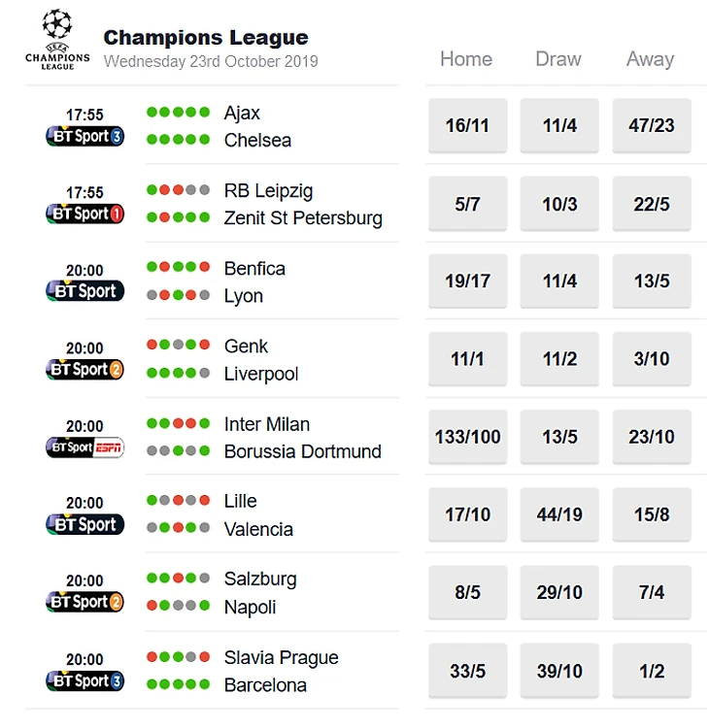The height and width of the screenshot is (728, 709).
Task: Click the Champions League heading
Action: click(x=206, y=38)
